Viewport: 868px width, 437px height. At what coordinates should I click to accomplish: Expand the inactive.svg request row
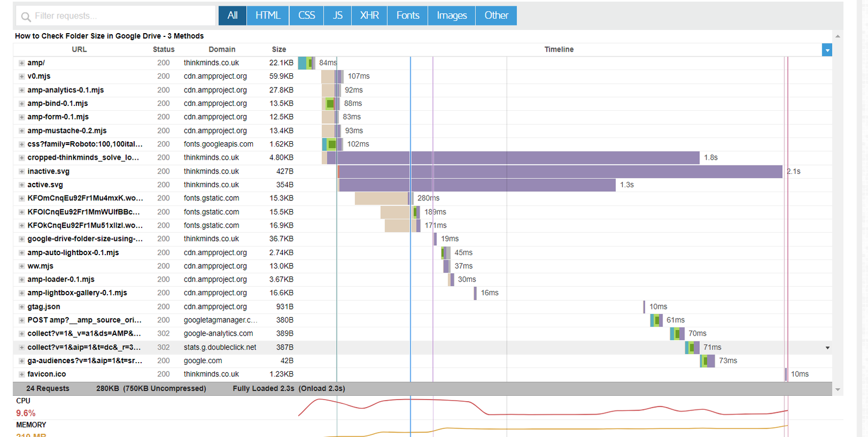coord(22,172)
